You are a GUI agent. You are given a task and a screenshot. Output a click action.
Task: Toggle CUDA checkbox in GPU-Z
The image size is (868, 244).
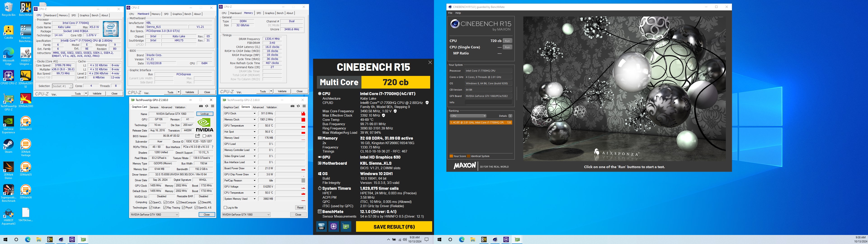click(x=165, y=202)
